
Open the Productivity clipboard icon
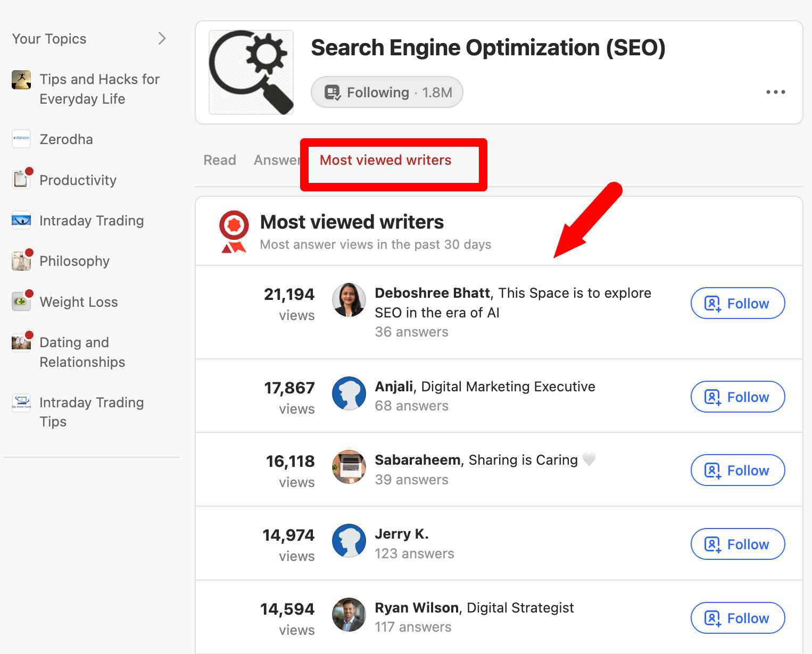click(21, 180)
